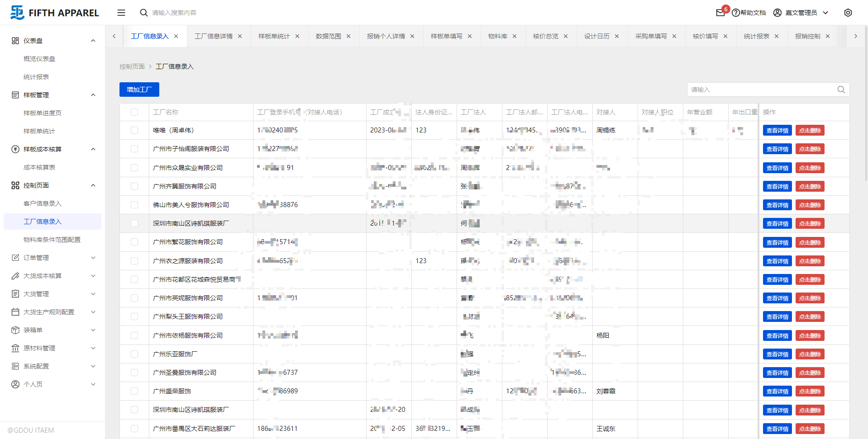This screenshot has height=439, width=868.
Task: Toggle the sidebar hamburger menu icon
Action: [121, 13]
